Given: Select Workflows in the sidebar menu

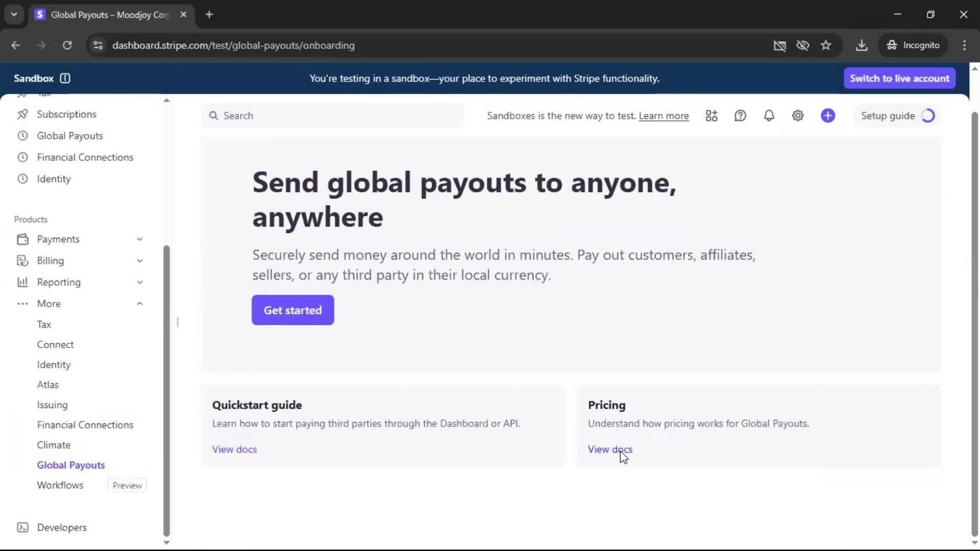Looking at the screenshot, I should (60, 485).
